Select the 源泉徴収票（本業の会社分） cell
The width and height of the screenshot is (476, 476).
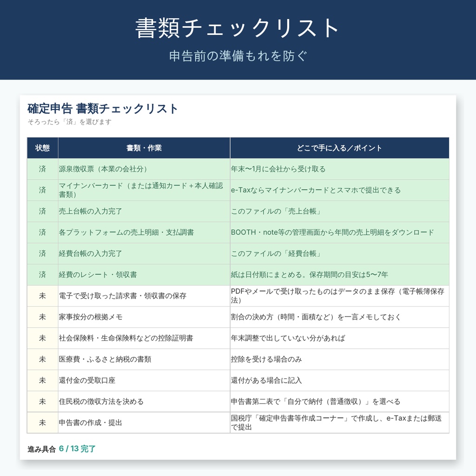[144, 169]
